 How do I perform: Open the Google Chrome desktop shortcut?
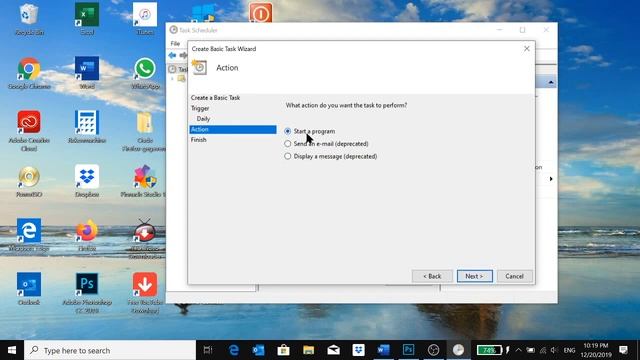29,73
